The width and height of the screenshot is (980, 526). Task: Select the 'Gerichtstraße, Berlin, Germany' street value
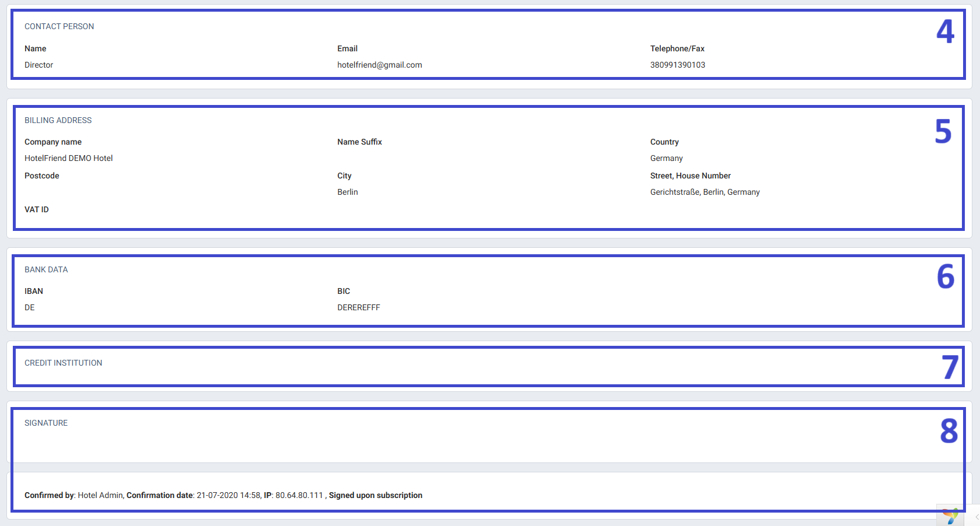tap(705, 192)
